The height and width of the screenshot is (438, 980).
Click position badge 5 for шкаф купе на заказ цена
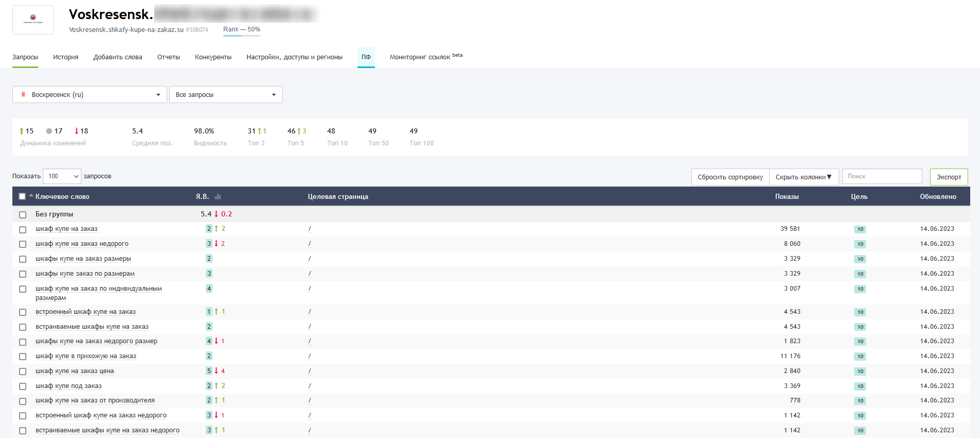click(x=209, y=371)
